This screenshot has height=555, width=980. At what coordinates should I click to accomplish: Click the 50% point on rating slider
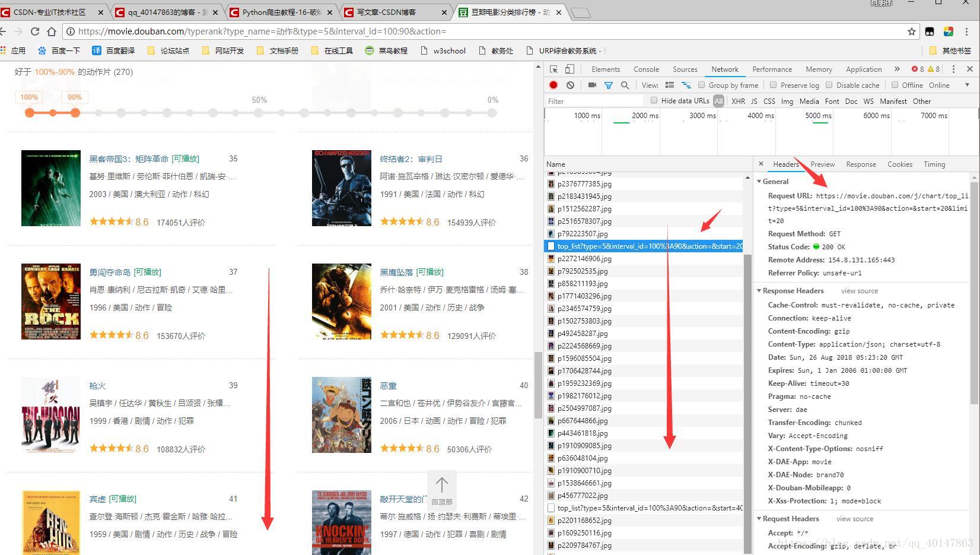click(x=259, y=112)
